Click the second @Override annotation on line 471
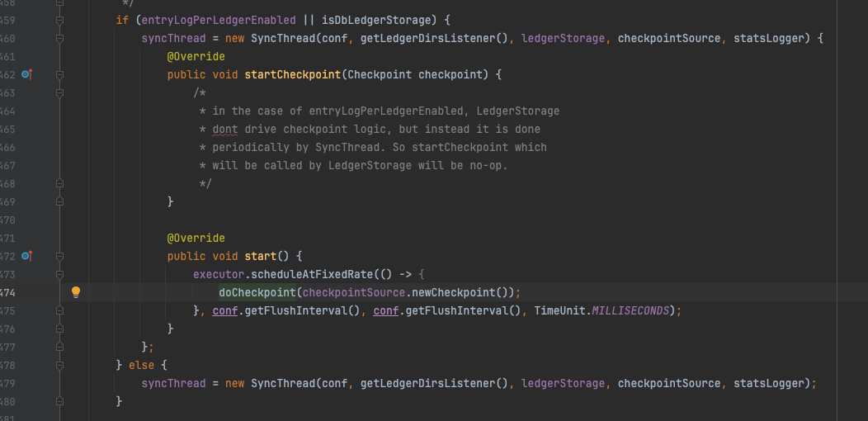The height and width of the screenshot is (421, 868). coord(196,239)
